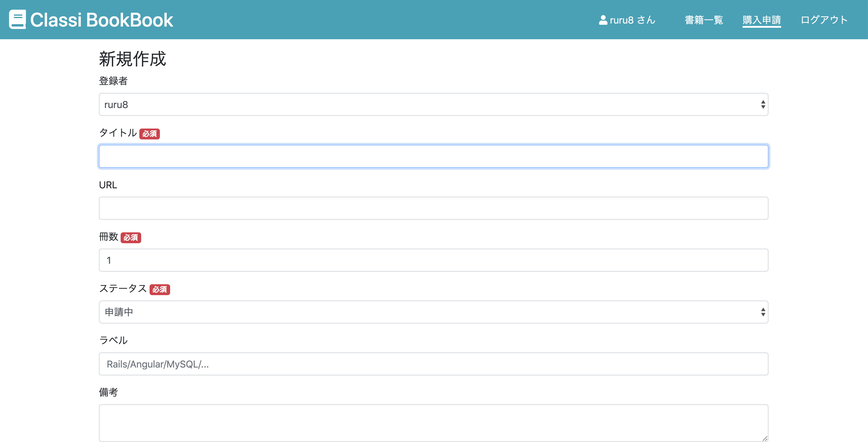Click the 冊数 number field
Image resolution: width=868 pixels, height=446 pixels.
pos(433,260)
